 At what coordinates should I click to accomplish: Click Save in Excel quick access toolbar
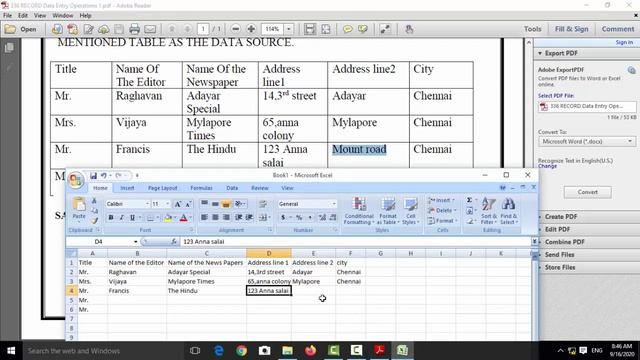(93, 176)
